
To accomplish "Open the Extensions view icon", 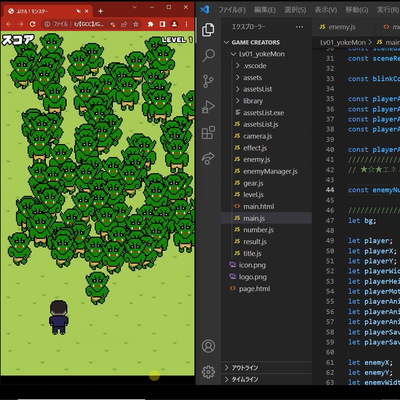I will coord(208,133).
